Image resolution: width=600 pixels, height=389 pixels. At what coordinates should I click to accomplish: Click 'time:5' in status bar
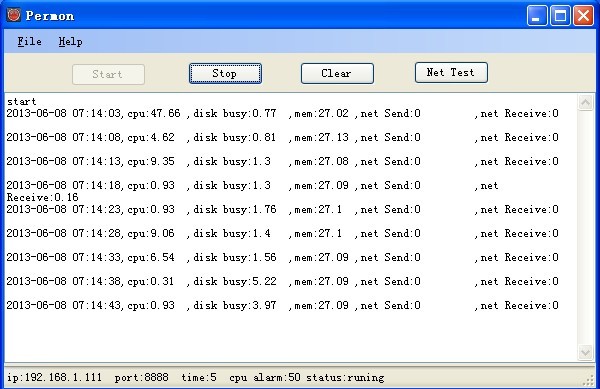pyautogui.click(x=199, y=378)
